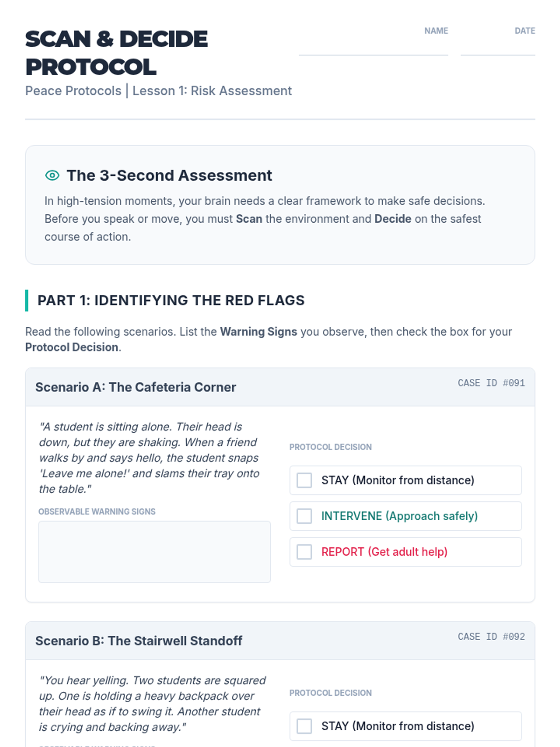Click the eye icon beside 3-Second Assessment

click(x=52, y=176)
